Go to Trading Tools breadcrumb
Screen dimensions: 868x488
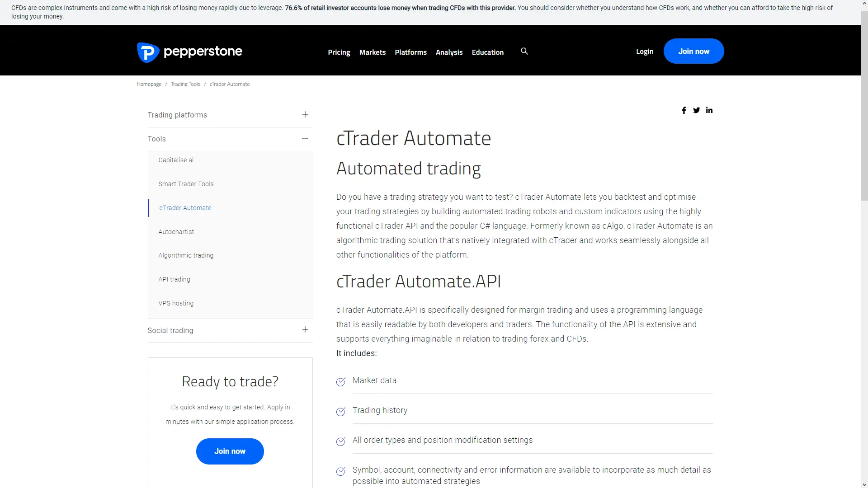[186, 84]
